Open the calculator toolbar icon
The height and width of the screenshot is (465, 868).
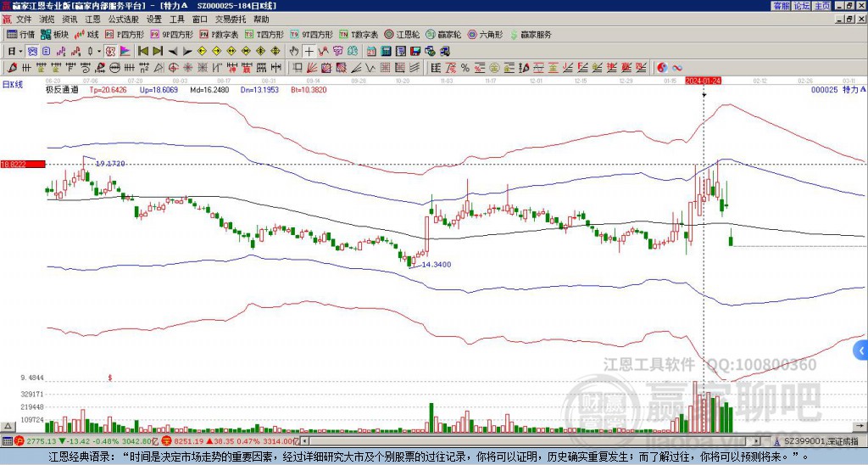click(386, 51)
